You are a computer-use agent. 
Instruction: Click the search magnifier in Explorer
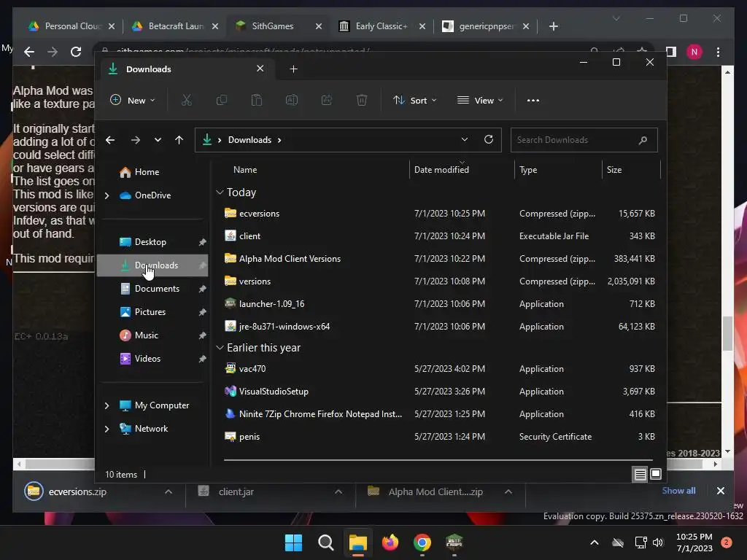[x=643, y=140]
